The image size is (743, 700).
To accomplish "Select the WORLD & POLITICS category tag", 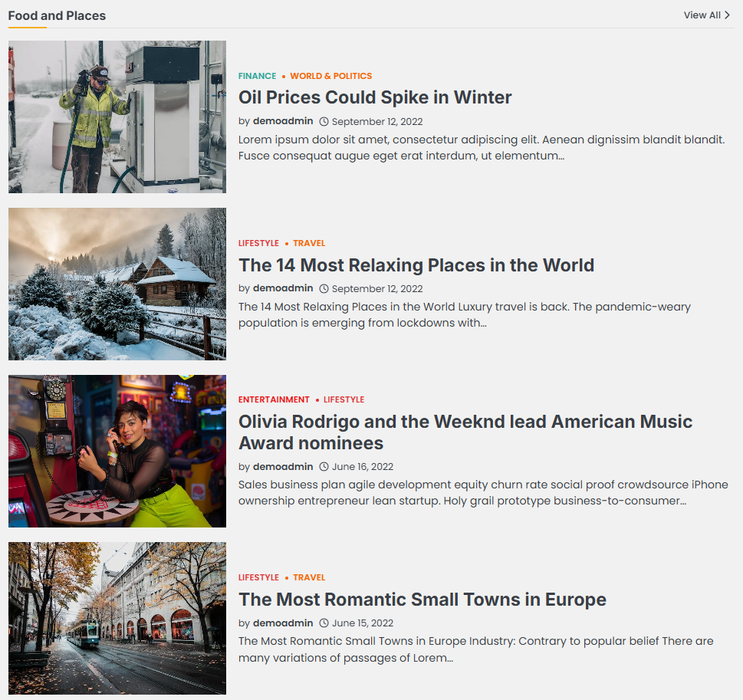I will point(330,76).
